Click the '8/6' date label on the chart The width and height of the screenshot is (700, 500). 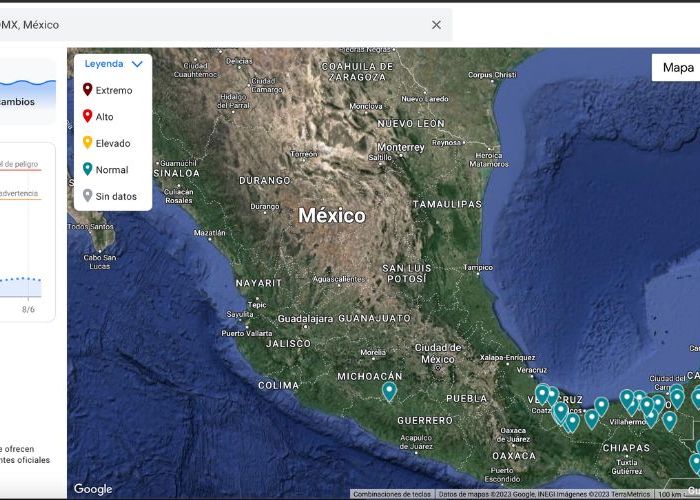coord(28,309)
